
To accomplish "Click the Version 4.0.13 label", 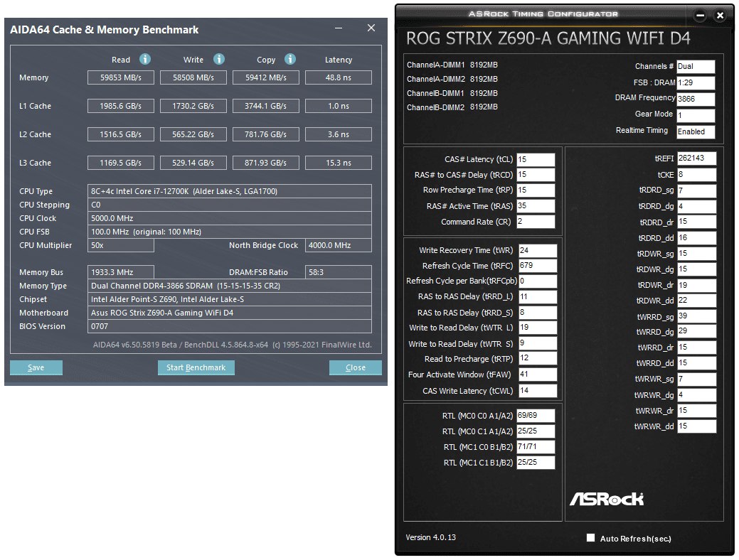I will 431,537.
